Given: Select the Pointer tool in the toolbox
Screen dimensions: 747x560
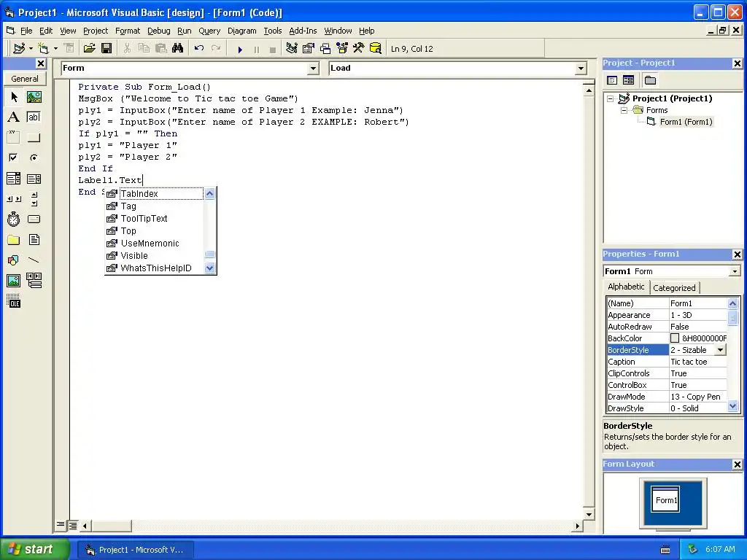Looking at the screenshot, I should coord(14,97).
